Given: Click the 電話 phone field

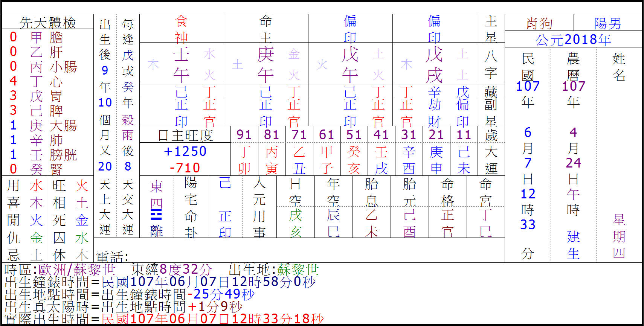Looking at the screenshot, I should [113, 257].
